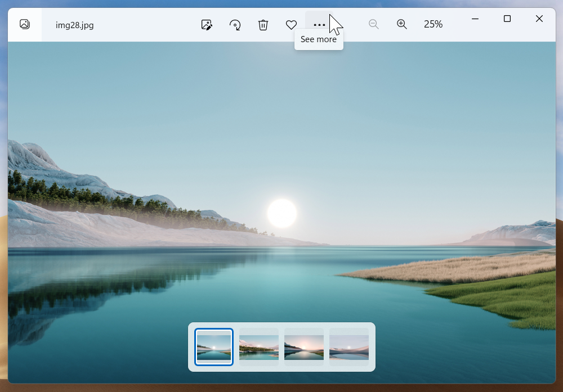The width and height of the screenshot is (563, 392).
Task: Open the Photos gallery icon
Action: pyautogui.click(x=24, y=24)
